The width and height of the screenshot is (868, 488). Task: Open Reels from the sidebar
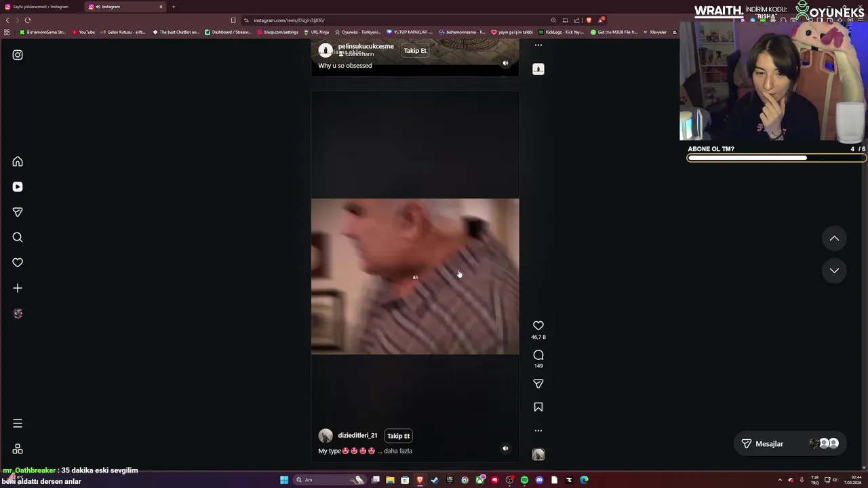18,186
